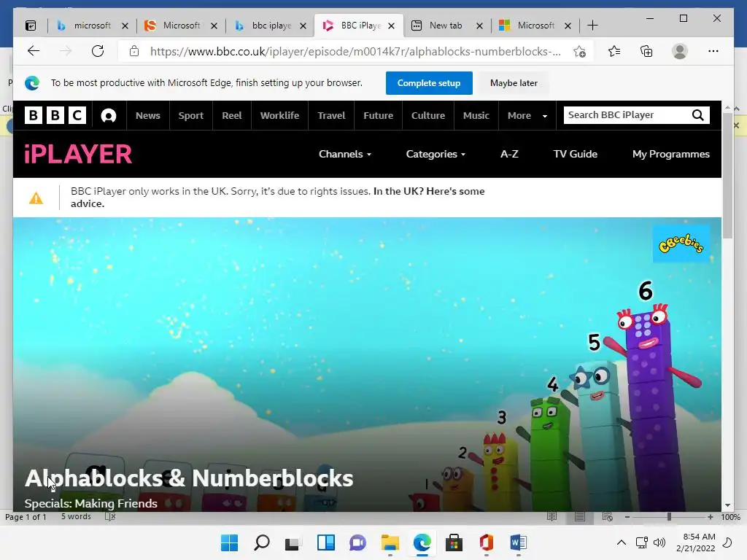Viewport: 747px width, 560px height.
Task: Open the TV Guide link
Action: [x=575, y=155]
